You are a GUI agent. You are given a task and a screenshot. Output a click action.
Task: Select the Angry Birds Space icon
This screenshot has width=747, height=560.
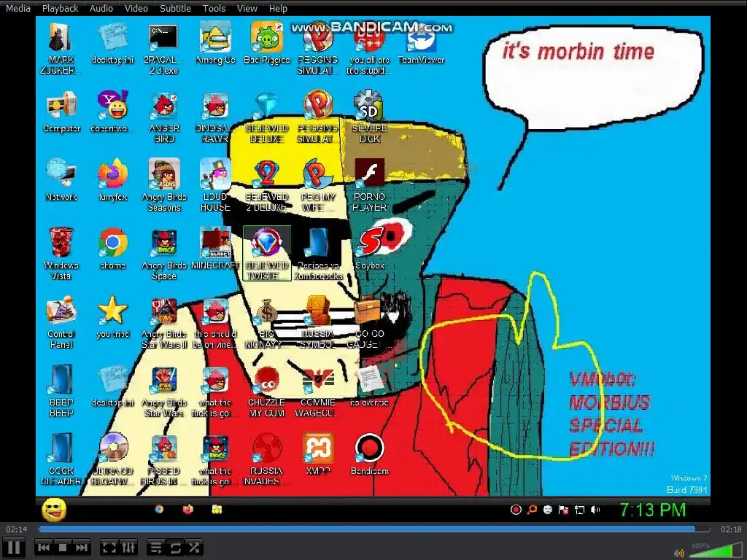[164, 254]
